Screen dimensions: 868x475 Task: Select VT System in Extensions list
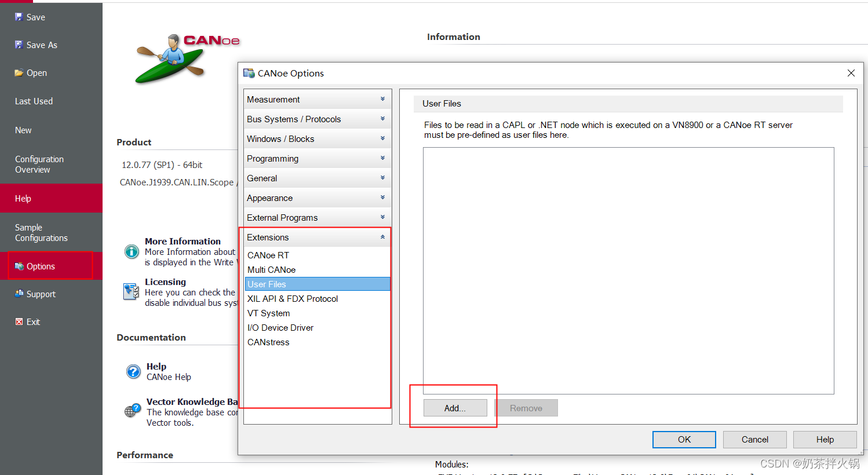point(318,313)
